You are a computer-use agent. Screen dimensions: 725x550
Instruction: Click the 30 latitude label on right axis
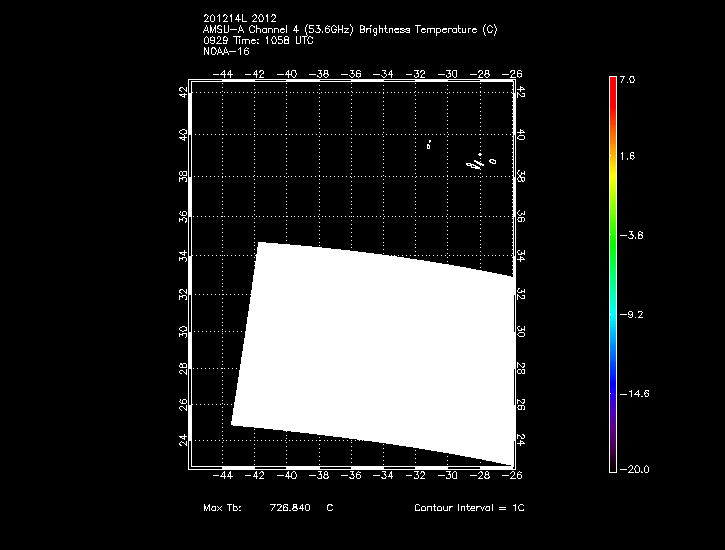tap(521, 331)
